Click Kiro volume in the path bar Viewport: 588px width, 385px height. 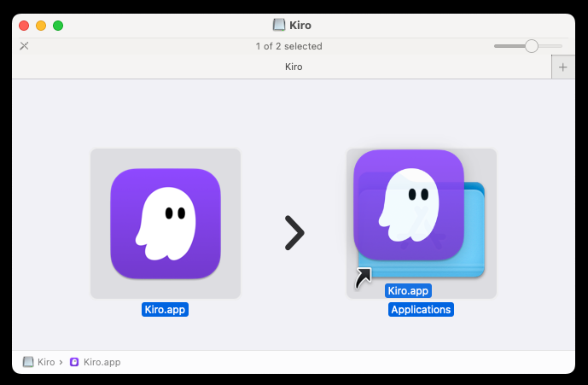pyautogui.click(x=39, y=362)
